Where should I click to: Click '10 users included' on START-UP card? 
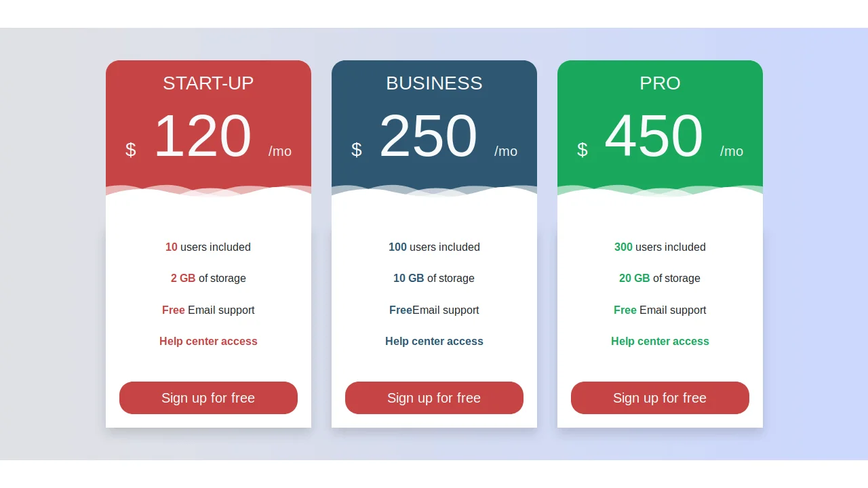208,247
